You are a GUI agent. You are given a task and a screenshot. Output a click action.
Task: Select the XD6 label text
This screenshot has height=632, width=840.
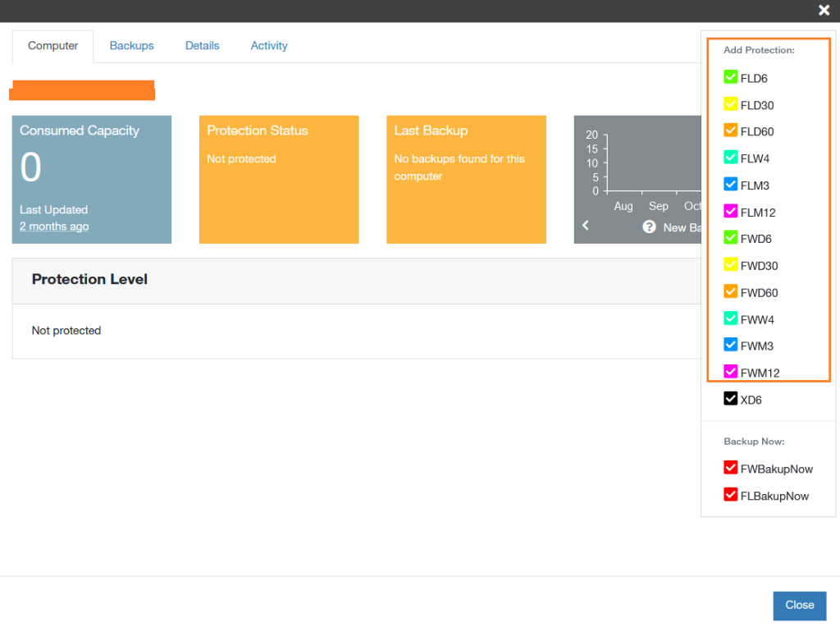[x=751, y=401]
